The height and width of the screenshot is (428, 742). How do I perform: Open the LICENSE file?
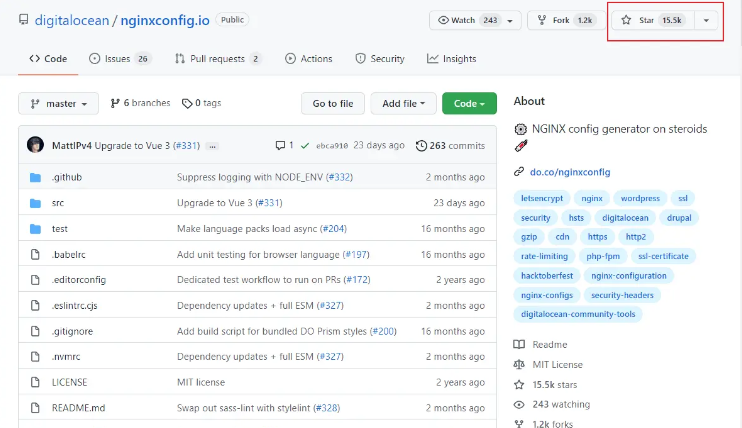[x=69, y=382]
